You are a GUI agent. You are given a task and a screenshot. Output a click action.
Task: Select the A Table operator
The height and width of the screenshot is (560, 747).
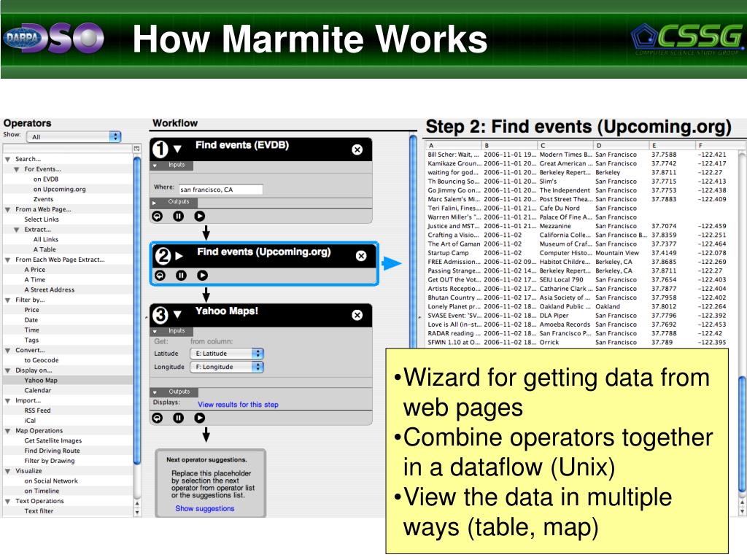[44, 249]
